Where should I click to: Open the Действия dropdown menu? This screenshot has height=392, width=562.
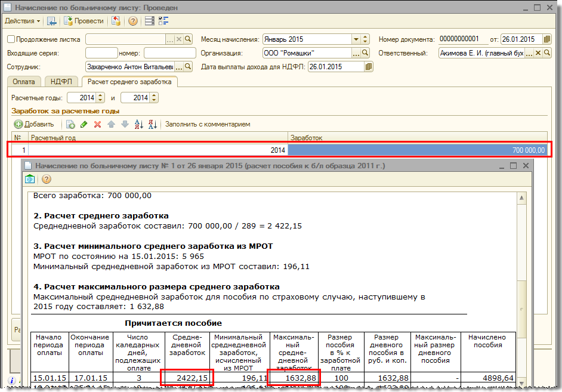[x=23, y=21]
